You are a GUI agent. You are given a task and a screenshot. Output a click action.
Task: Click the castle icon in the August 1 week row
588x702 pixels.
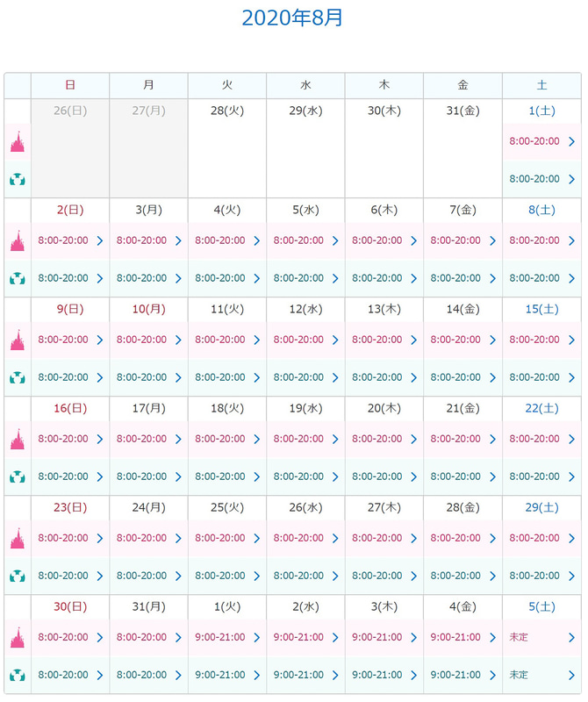click(x=18, y=141)
